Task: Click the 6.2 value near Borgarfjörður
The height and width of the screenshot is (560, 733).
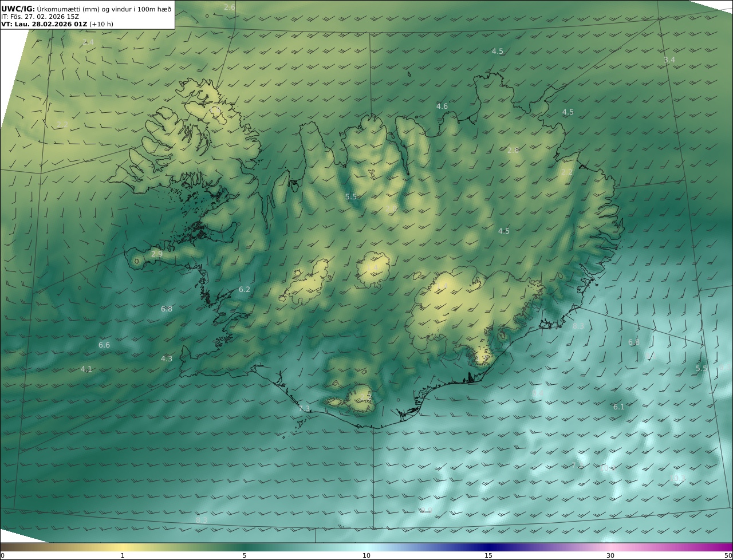Action: coord(245,290)
